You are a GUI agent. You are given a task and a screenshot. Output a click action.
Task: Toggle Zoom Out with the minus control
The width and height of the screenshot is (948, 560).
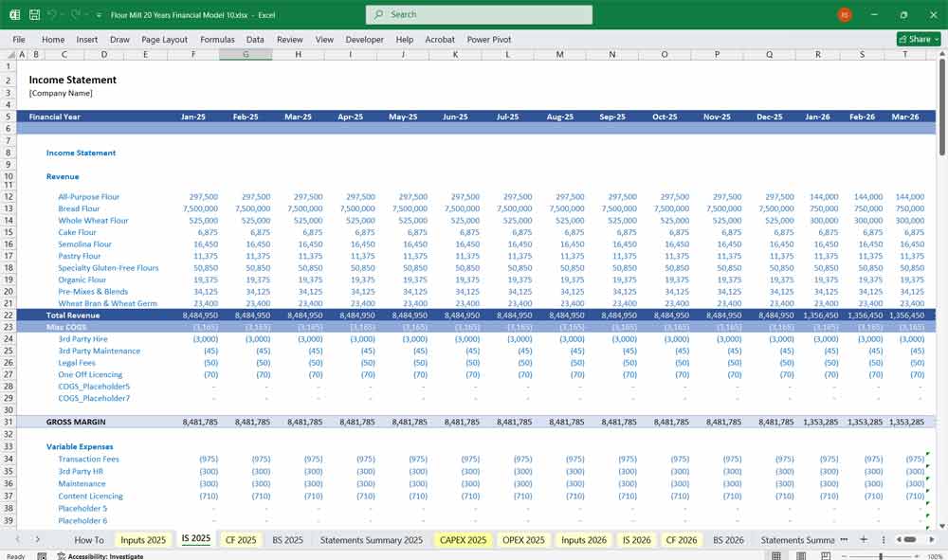[844, 555]
